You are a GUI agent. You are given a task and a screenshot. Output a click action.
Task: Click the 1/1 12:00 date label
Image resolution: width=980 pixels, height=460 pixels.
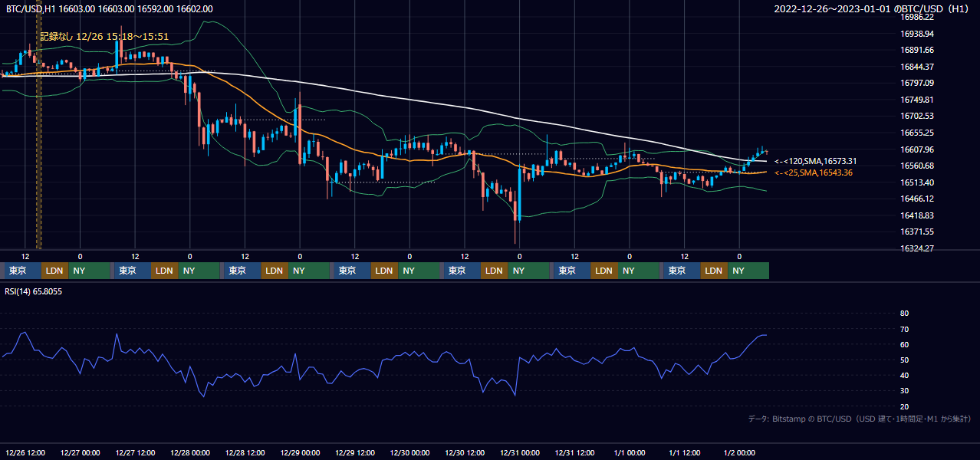685,453
